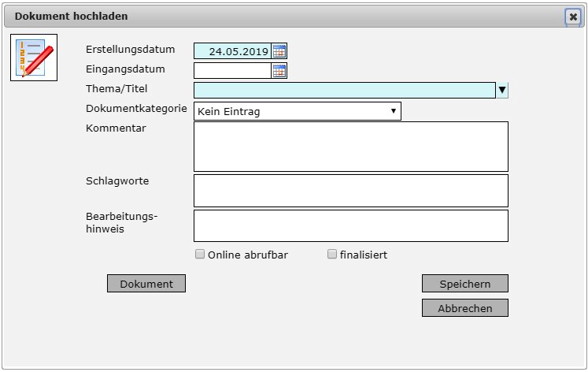Open the Dokumentkategorie Kein Eintrag dropdown
The height and width of the screenshot is (372, 588).
click(297, 112)
